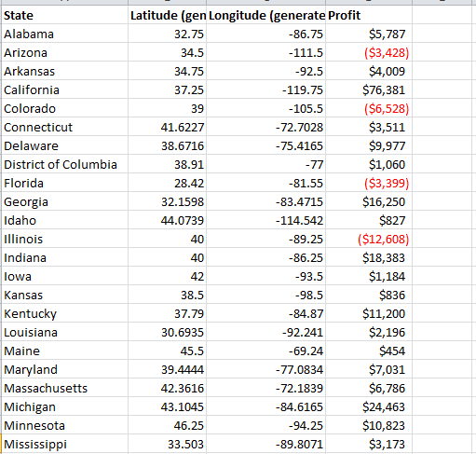Select latitude value 41.6227
This screenshot has width=476, height=454.
pos(167,127)
